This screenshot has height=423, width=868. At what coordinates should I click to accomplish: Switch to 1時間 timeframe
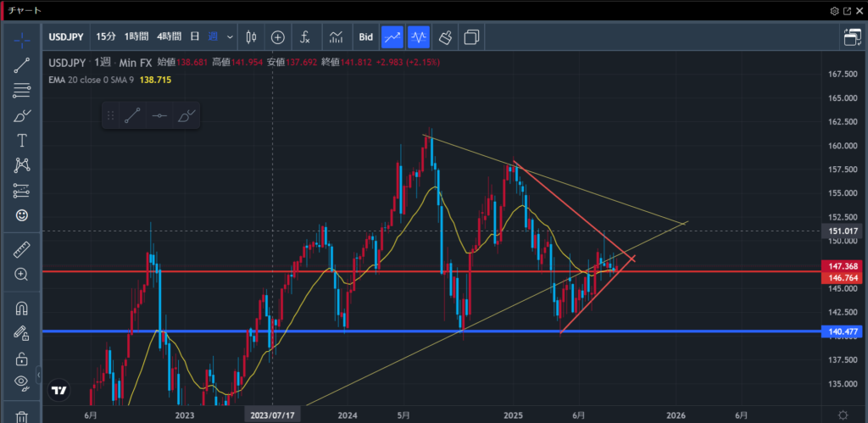tap(136, 37)
